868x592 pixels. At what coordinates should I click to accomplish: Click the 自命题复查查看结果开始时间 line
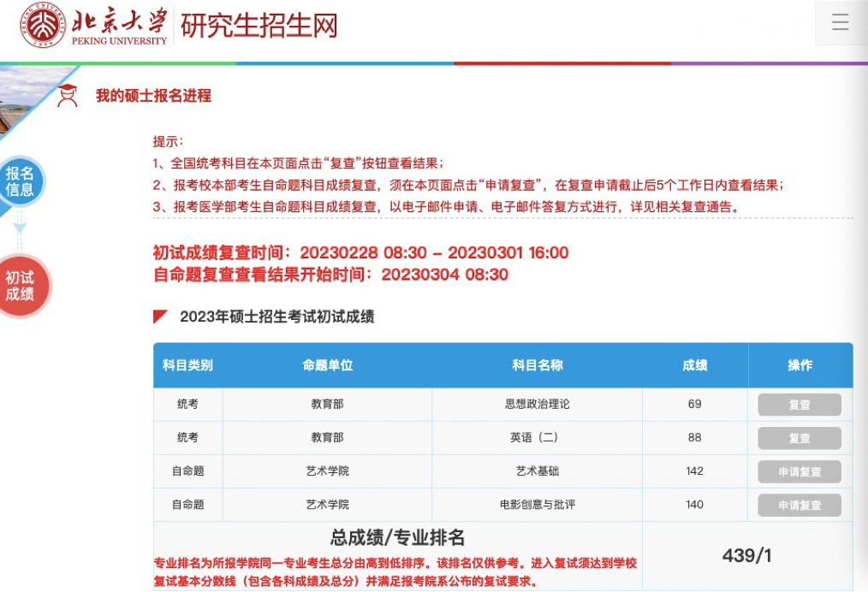(x=330, y=275)
